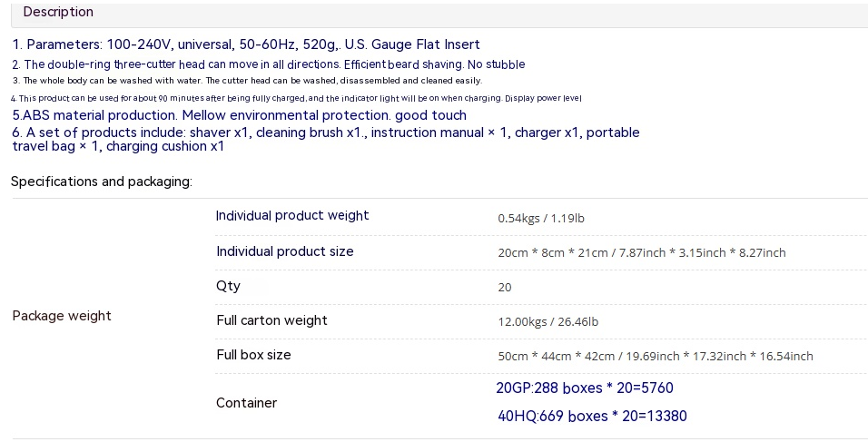Click the double-ring three-cutter head description
868x442 pixels.
(269, 64)
